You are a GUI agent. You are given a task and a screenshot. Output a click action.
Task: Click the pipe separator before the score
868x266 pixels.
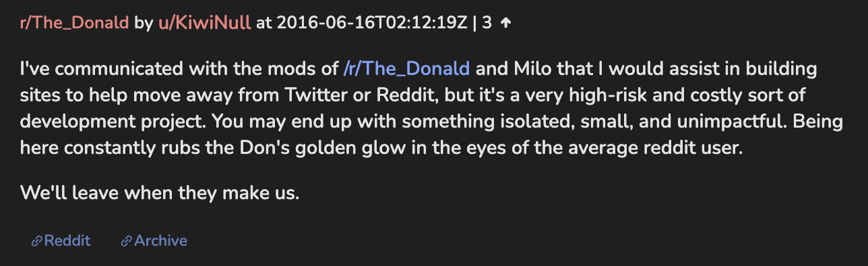(476, 23)
